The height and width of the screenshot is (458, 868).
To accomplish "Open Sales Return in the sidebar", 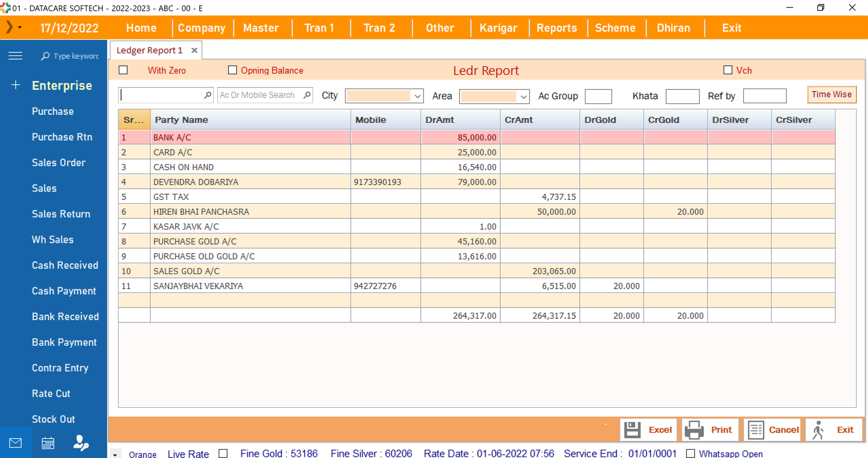I will [x=61, y=214].
